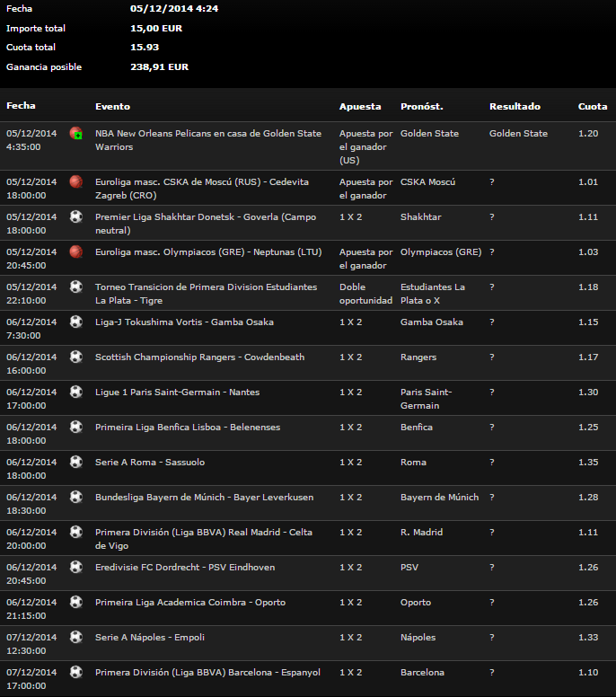Click the Golden State result cell
Screen dimensions: 616x697
[x=518, y=133]
